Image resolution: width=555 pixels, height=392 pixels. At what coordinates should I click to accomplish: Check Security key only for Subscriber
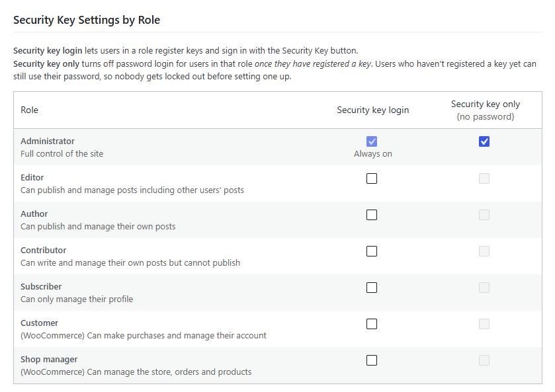(x=484, y=288)
